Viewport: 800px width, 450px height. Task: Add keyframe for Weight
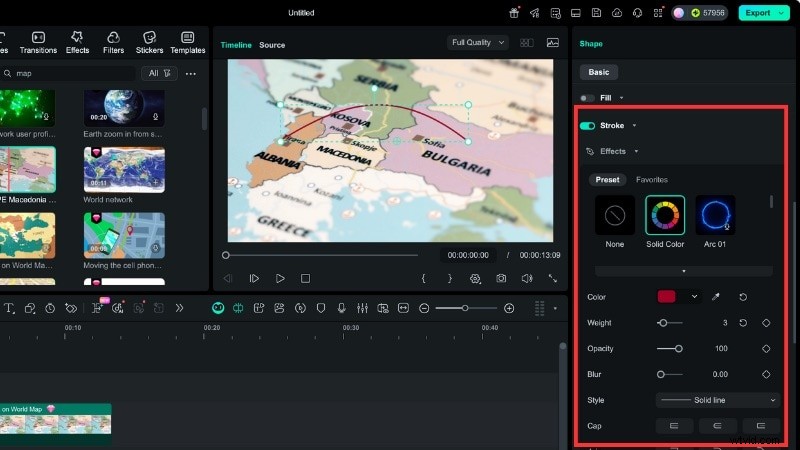pos(766,323)
